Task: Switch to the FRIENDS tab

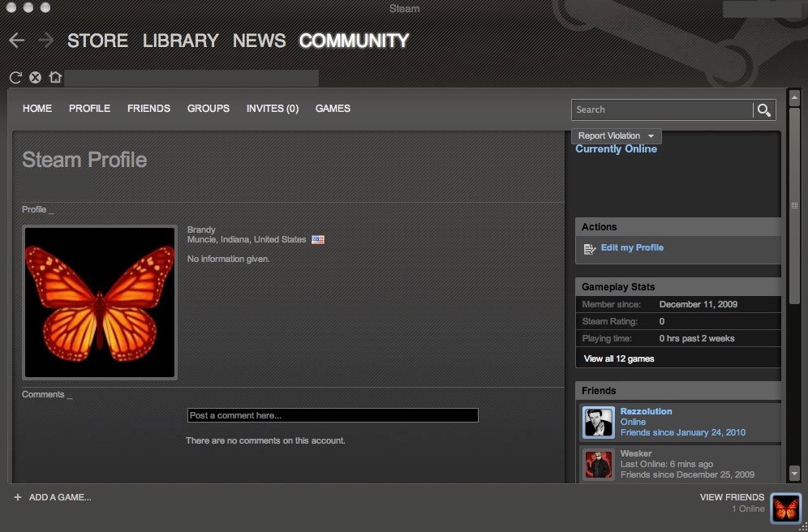Action: click(x=149, y=109)
